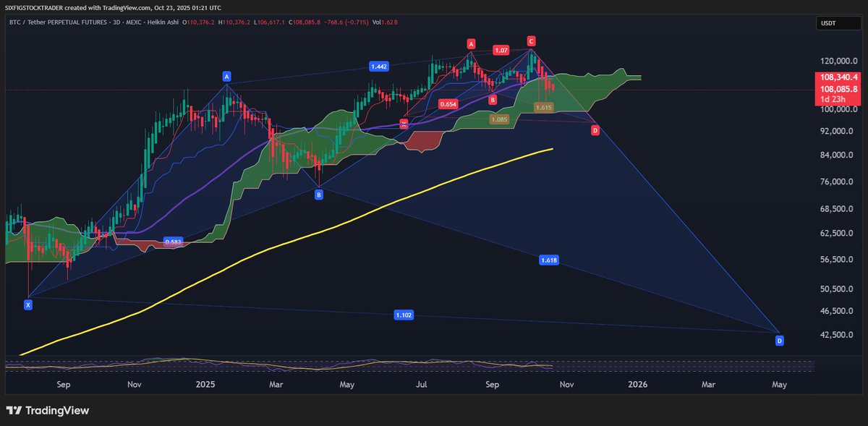The width and height of the screenshot is (868, 426).
Task: Select the blue X pattern point marker
Action: pyautogui.click(x=28, y=305)
